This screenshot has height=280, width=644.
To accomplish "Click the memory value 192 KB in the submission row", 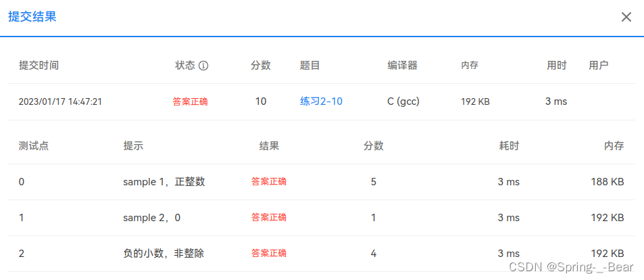I will click(x=475, y=102).
